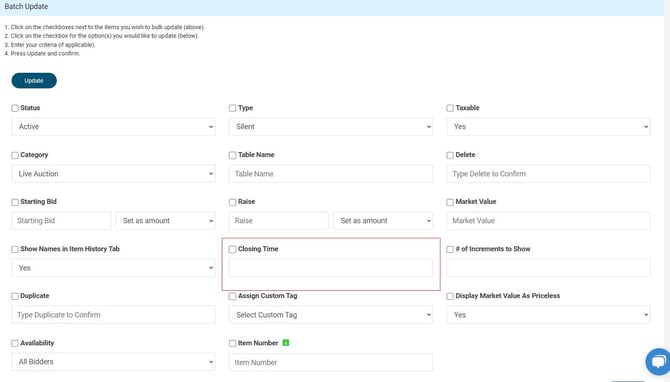The height and width of the screenshot is (382, 670).
Task: Check the Delete option checkbox
Action: 450,155
